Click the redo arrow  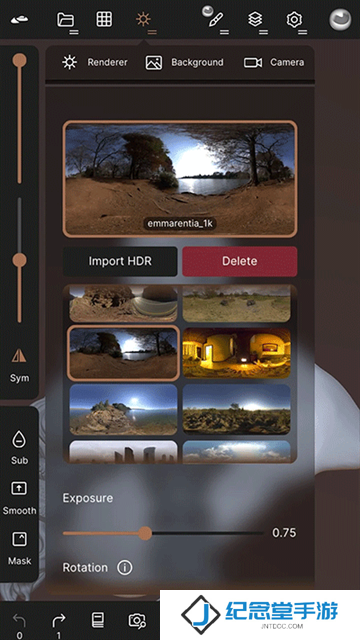point(59,621)
